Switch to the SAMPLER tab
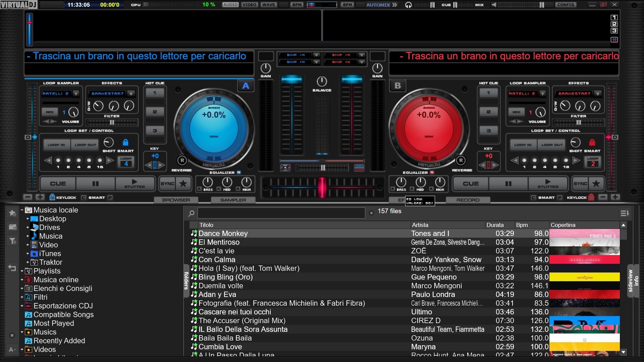Screen dimensions: 644x362 click(x=233, y=200)
